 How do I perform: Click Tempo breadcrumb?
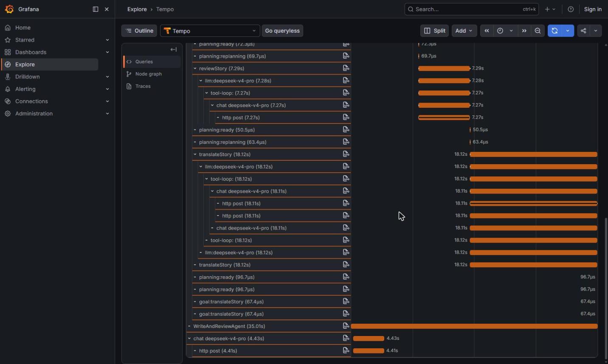pyautogui.click(x=165, y=9)
